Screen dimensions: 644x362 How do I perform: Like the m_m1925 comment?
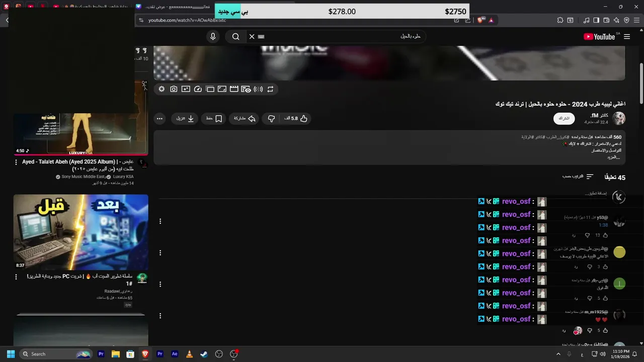pos(605,330)
